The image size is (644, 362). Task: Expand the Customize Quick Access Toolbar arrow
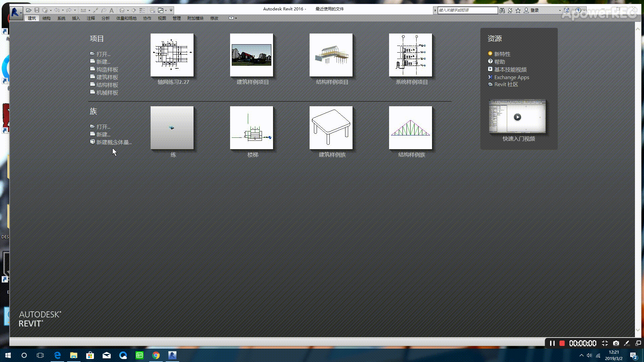click(171, 10)
